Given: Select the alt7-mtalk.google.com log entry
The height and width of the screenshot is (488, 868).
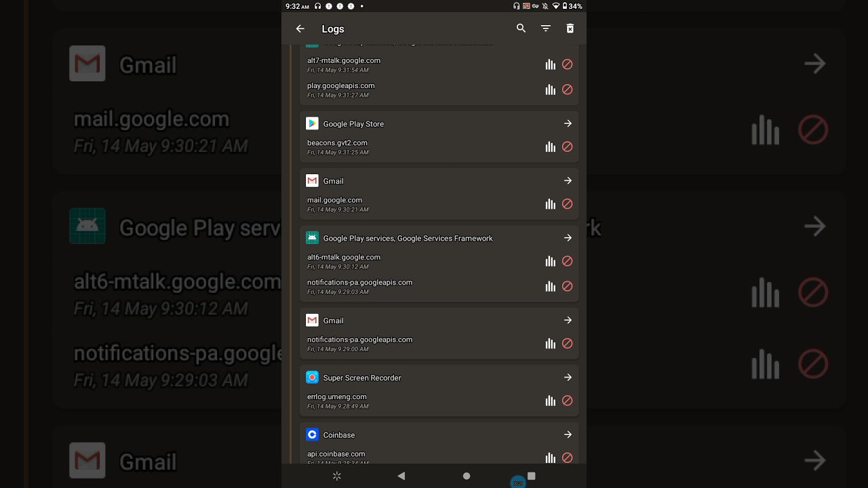Looking at the screenshot, I should (x=439, y=64).
